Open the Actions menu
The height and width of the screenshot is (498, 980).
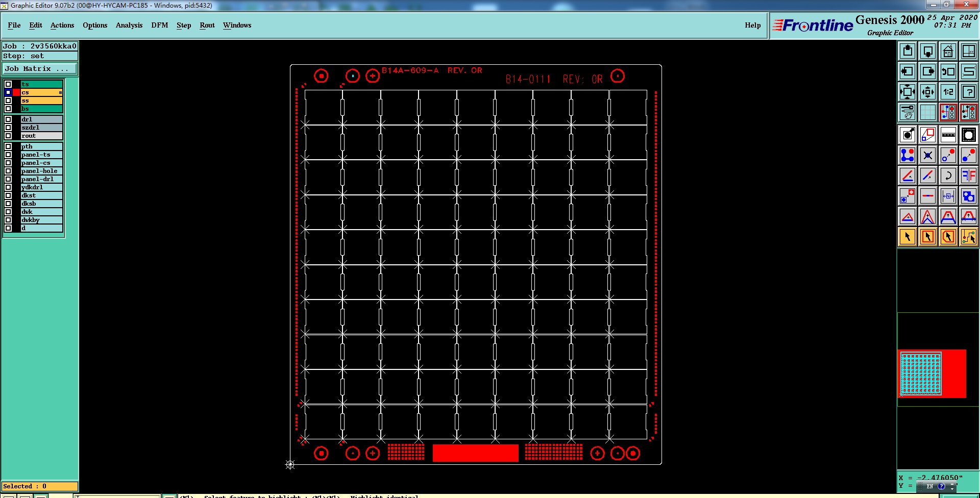[x=62, y=25]
